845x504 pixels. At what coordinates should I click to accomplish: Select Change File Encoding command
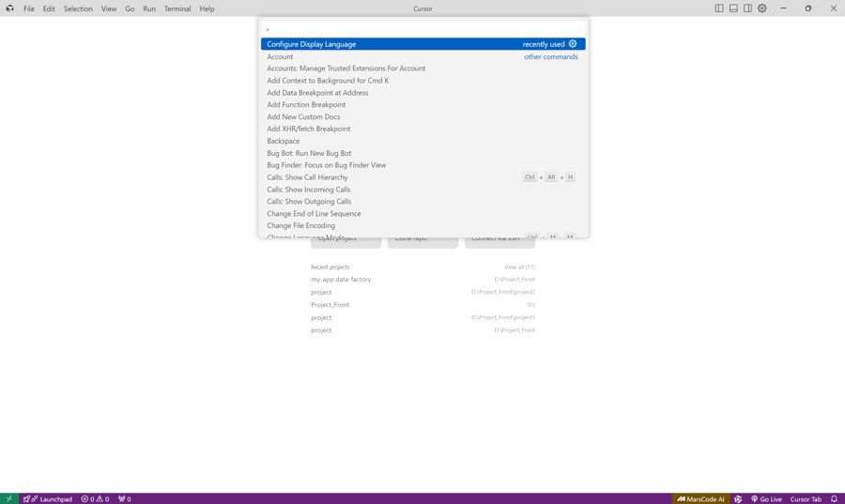tap(423, 225)
